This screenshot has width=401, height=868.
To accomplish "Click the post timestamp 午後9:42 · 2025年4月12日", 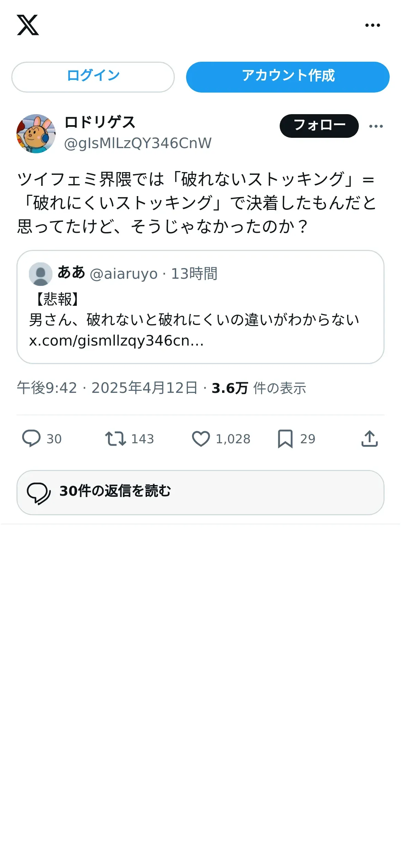I will [x=107, y=388].
